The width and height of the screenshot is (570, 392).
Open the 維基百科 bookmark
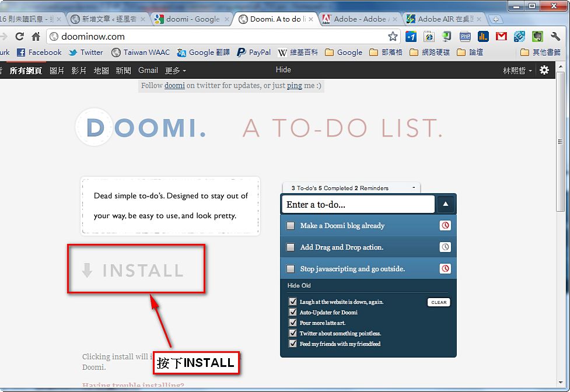click(298, 52)
